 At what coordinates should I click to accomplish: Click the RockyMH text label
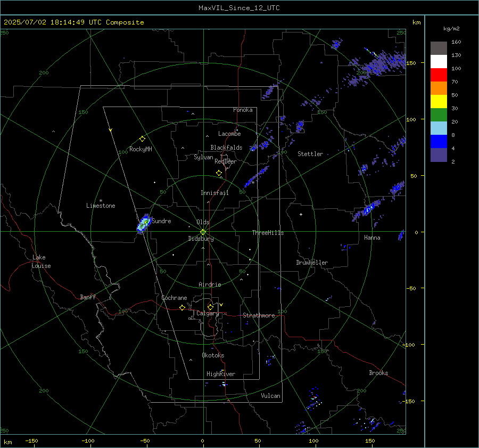(141, 149)
